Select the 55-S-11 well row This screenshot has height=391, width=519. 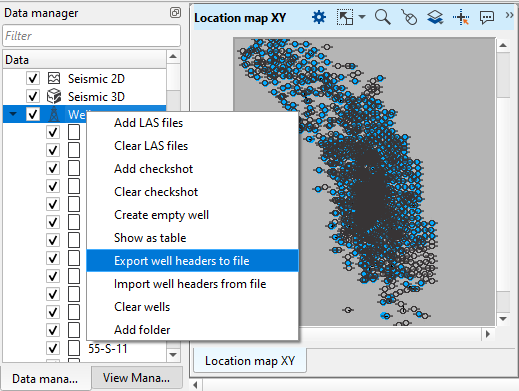pyautogui.click(x=108, y=349)
